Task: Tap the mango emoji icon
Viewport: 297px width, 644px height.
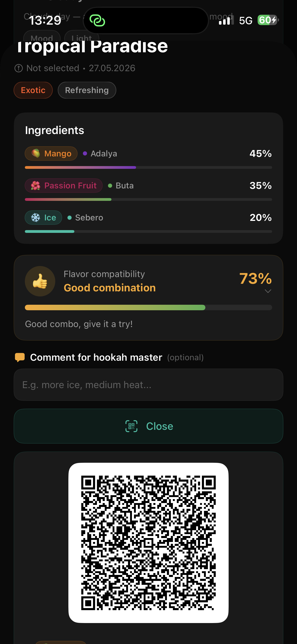Action: pyautogui.click(x=36, y=153)
